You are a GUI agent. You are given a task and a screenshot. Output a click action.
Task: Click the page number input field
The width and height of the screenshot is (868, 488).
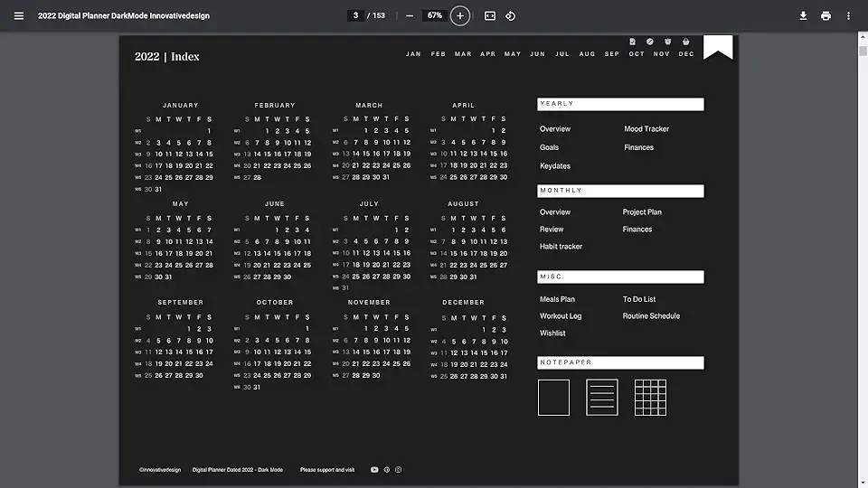[x=356, y=15]
